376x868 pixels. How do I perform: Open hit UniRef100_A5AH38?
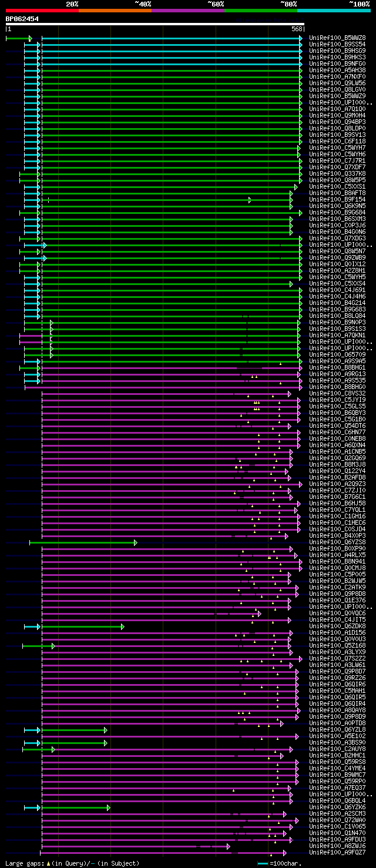337,70
